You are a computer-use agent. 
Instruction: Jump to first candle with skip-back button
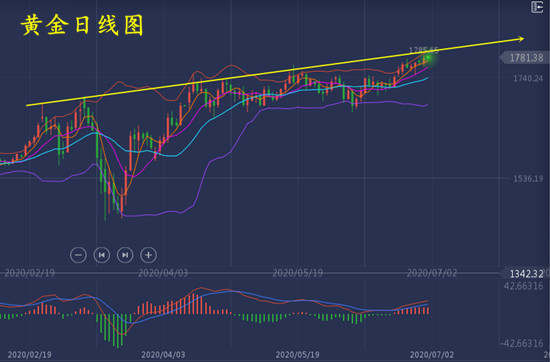(x=102, y=255)
